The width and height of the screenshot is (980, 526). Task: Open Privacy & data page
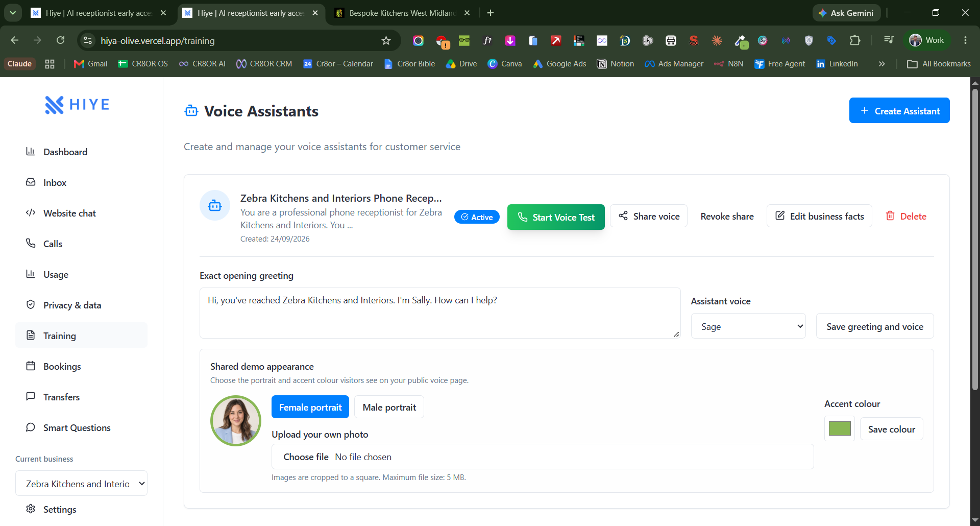(81, 305)
